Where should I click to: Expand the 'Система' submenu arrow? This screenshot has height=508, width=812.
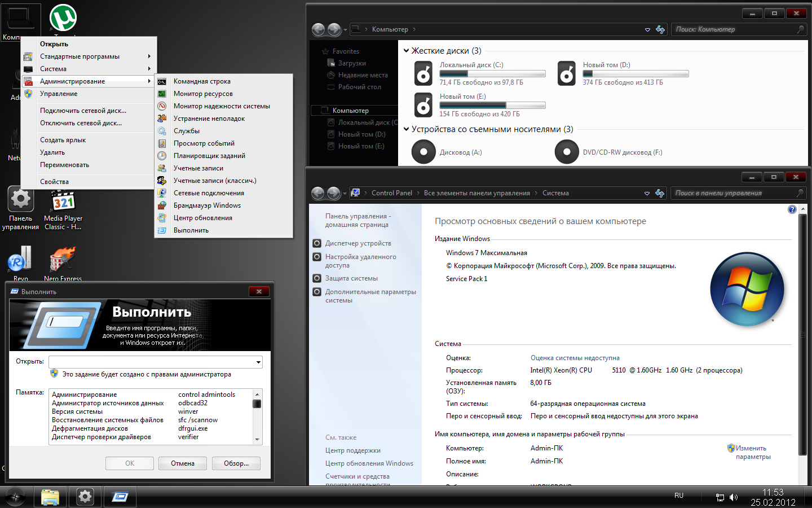tap(149, 69)
